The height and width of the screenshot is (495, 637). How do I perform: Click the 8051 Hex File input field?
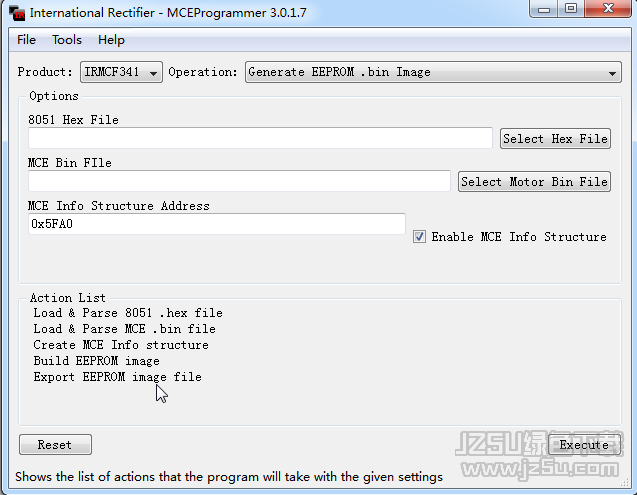tap(260, 138)
